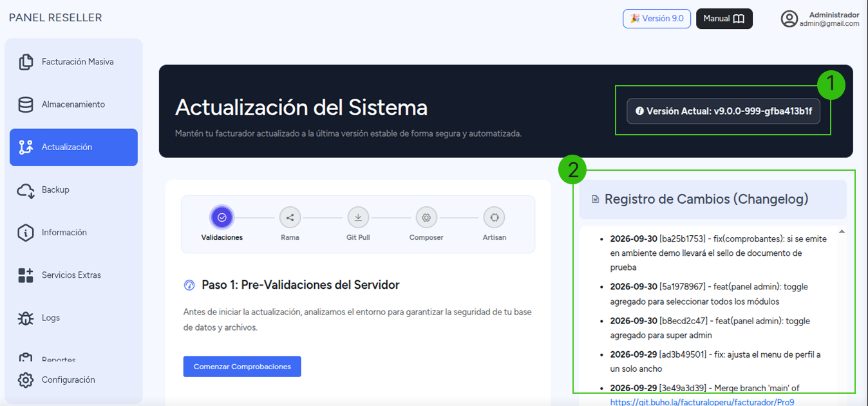Select the Git Pull step icon
Viewport: 868px width, 406px height.
pos(358,218)
